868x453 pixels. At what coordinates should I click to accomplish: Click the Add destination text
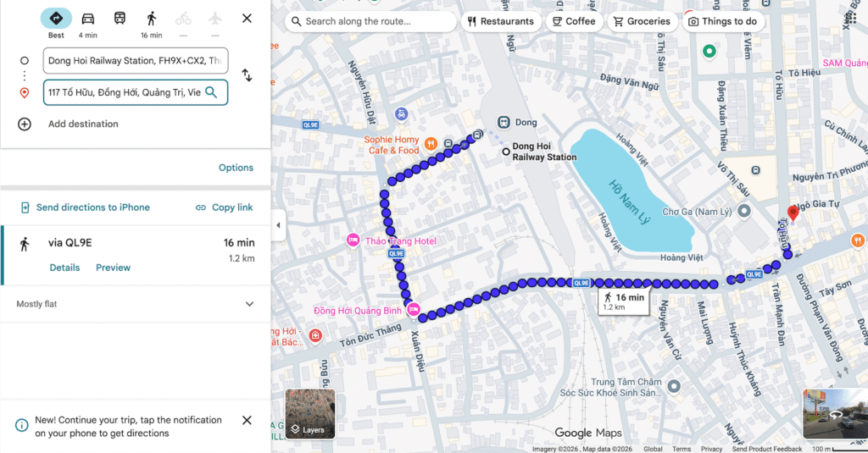coord(83,124)
